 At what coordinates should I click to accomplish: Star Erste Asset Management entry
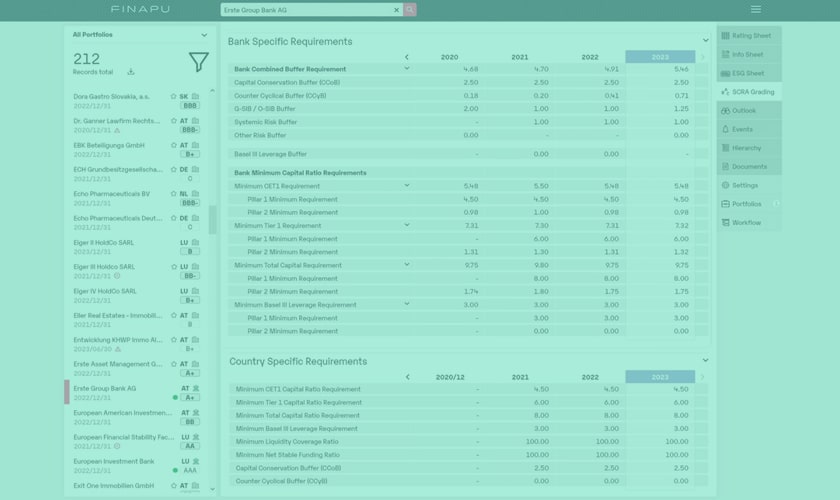point(173,364)
